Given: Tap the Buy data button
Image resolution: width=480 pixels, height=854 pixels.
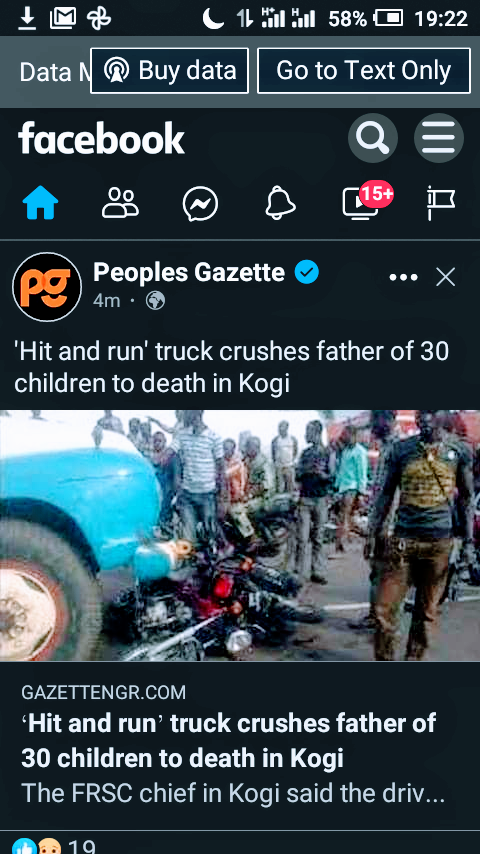Looking at the screenshot, I should click(169, 71).
